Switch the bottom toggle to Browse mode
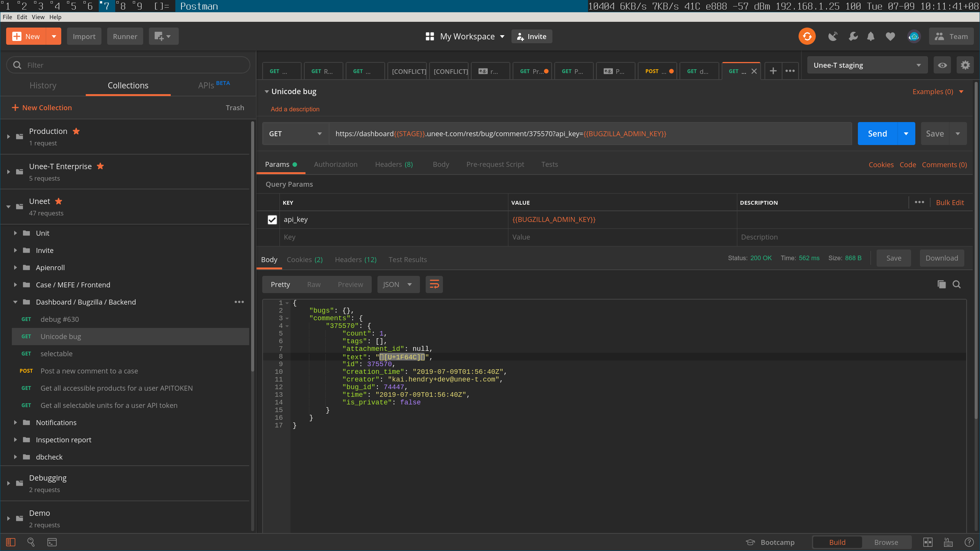The image size is (980, 551). point(886,542)
